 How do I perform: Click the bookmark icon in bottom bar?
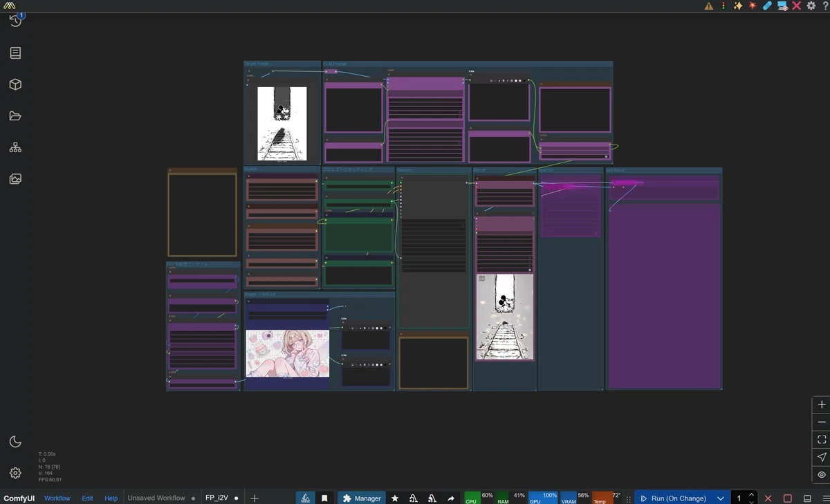pos(324,498)
